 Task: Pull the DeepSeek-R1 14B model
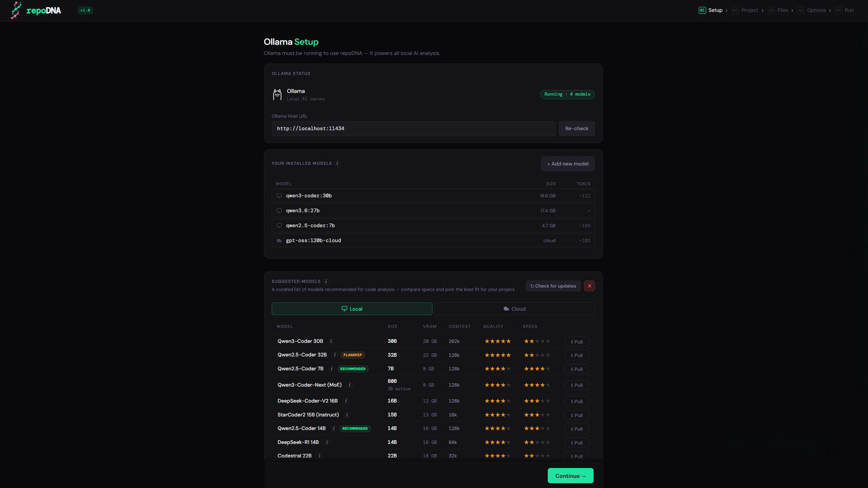click(x=576, y=443)
